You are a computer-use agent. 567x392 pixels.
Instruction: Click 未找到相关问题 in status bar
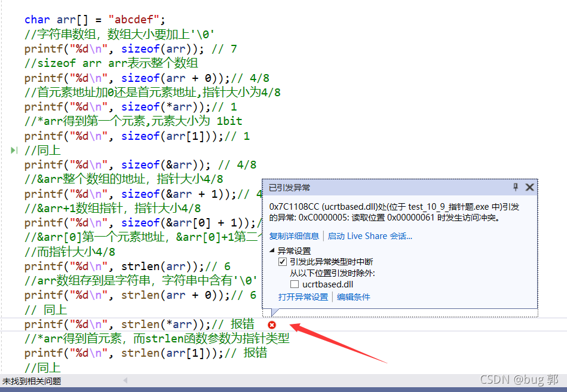click(x=32, y=381)
